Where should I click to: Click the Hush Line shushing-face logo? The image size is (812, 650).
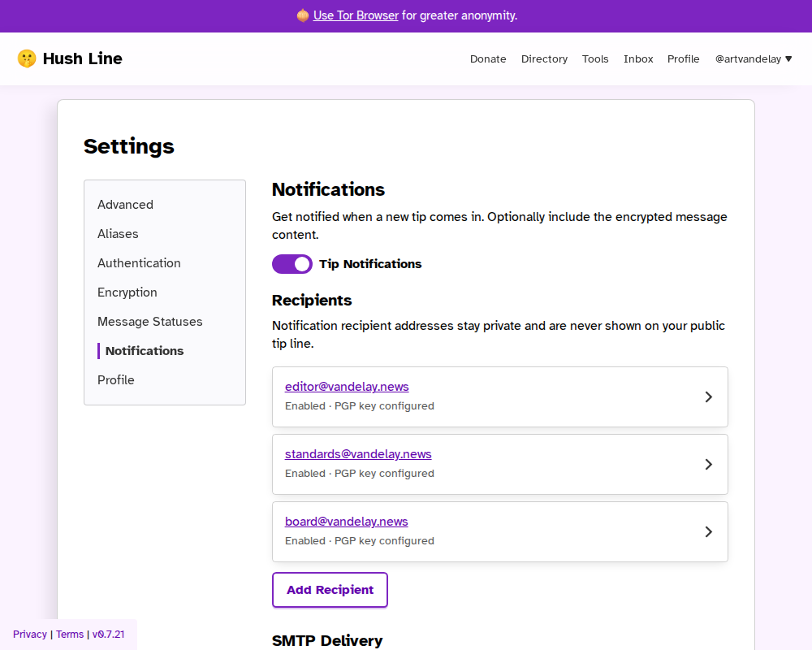click(x=27, y=58)
